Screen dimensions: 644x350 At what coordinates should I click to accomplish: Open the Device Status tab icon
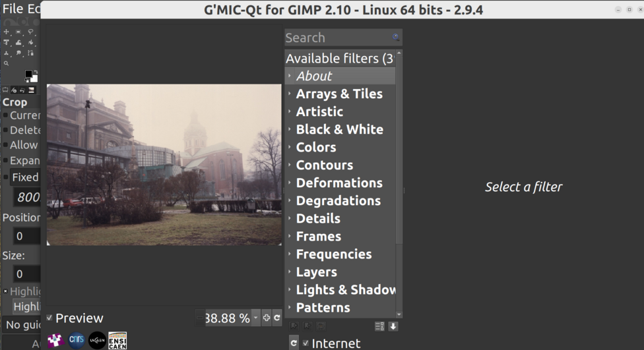14,90
